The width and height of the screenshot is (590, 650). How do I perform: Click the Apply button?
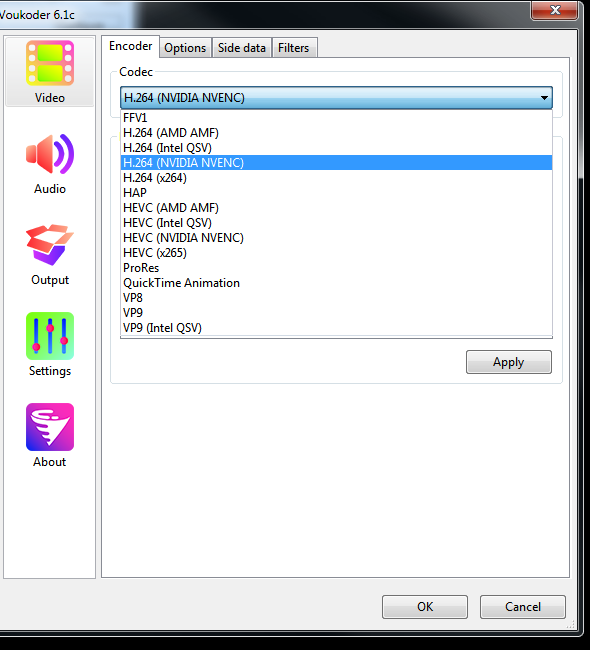[509, 362]
